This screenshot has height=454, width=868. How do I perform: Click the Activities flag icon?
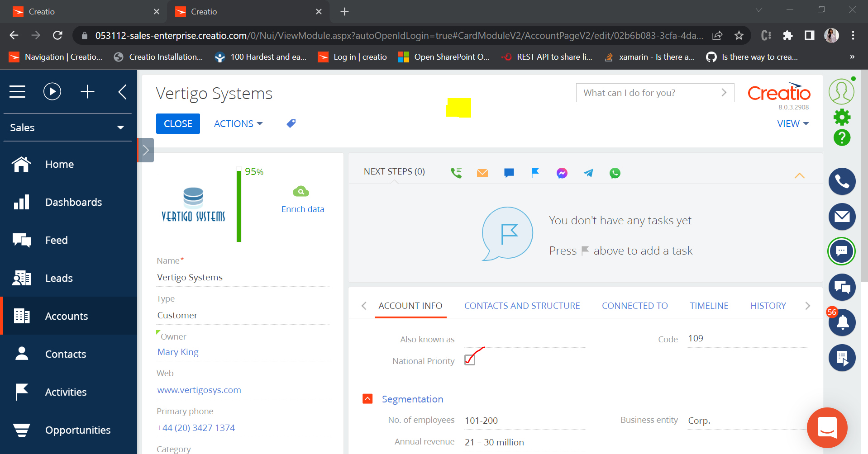(x=21, y=392)
